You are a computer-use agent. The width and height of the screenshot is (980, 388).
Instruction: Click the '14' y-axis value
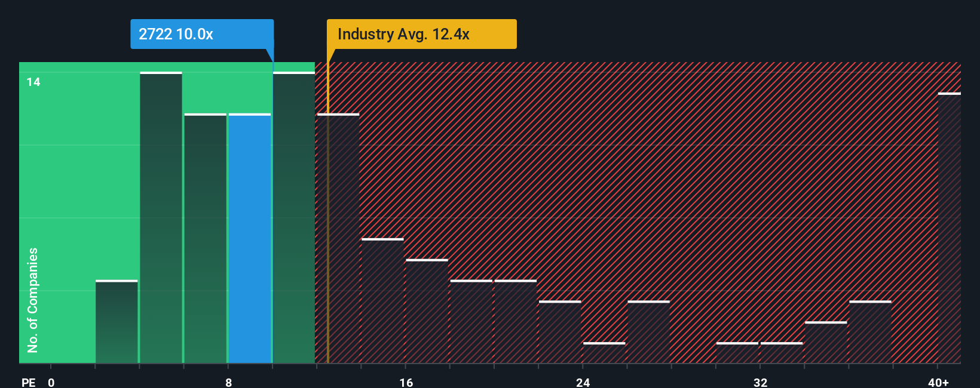coord(33,82)
